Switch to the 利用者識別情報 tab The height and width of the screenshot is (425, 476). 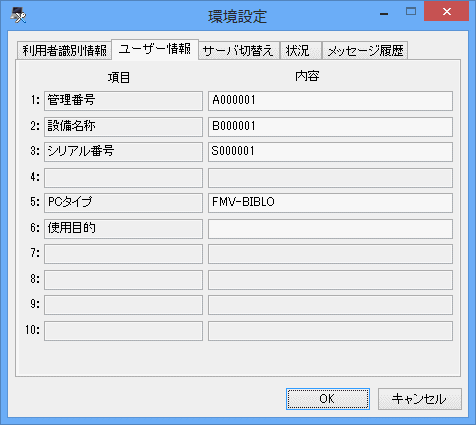click(64, 51)
